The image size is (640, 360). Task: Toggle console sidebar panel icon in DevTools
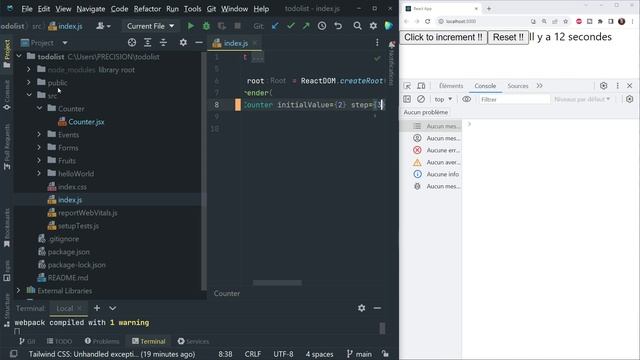(407, 99)
